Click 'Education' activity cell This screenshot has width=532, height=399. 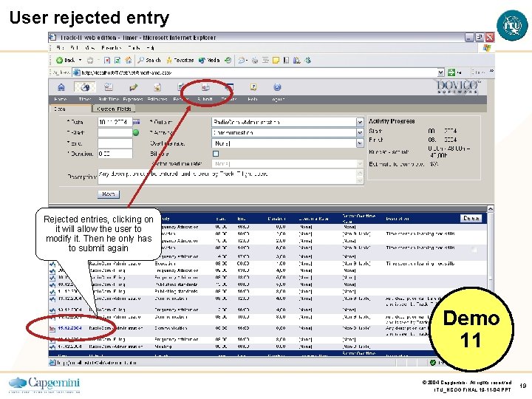point(166,263)
